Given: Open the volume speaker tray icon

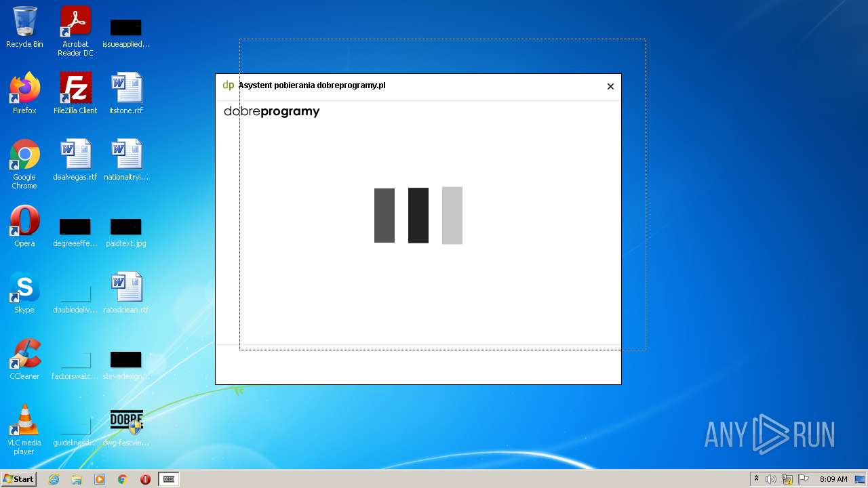Looking at the screenshot, I should (x=771, y=479).
